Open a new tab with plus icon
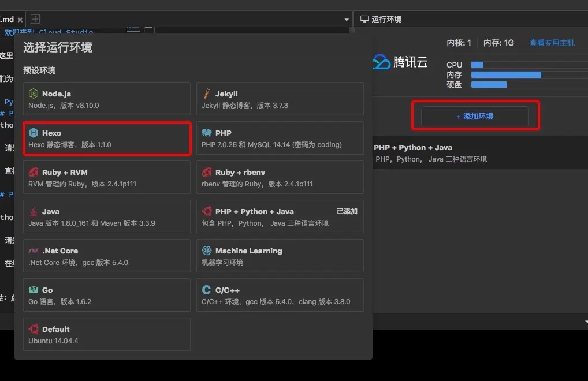Screen dimensions: 588x381 coord(35,18)
